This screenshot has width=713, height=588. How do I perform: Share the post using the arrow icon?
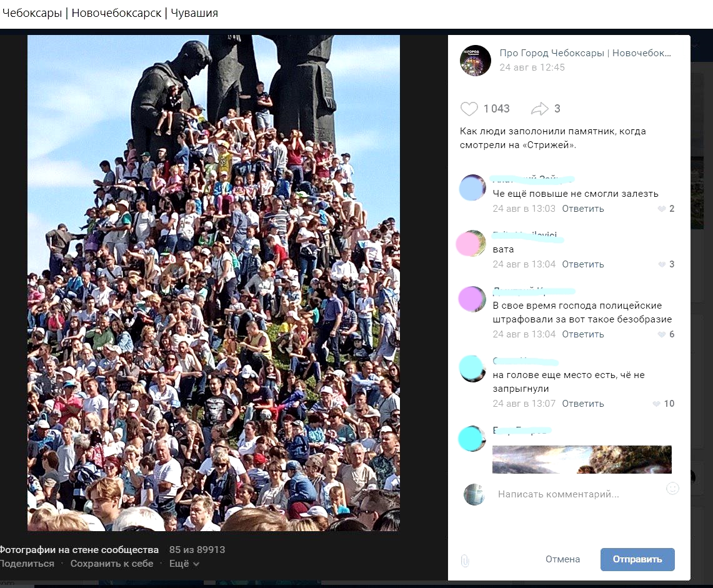[540, 109]
